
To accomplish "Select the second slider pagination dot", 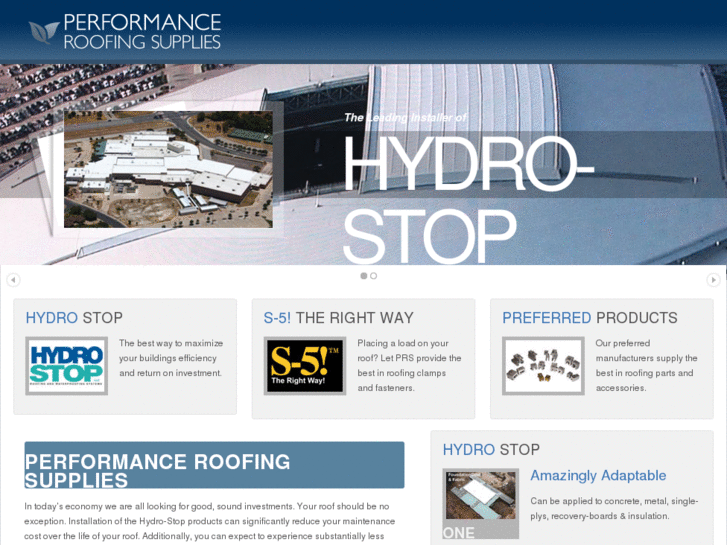I will tap(374, 276).
